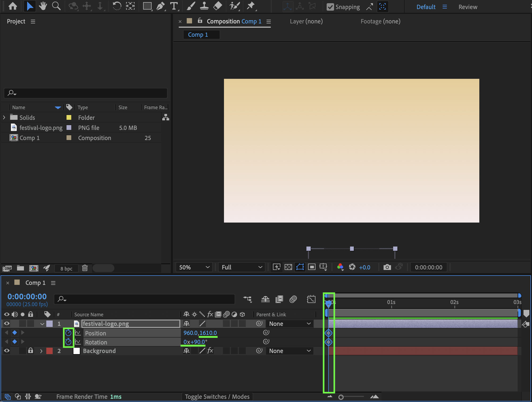
Task: Open the 50% magnification dropdown
Action: [194, 267]
